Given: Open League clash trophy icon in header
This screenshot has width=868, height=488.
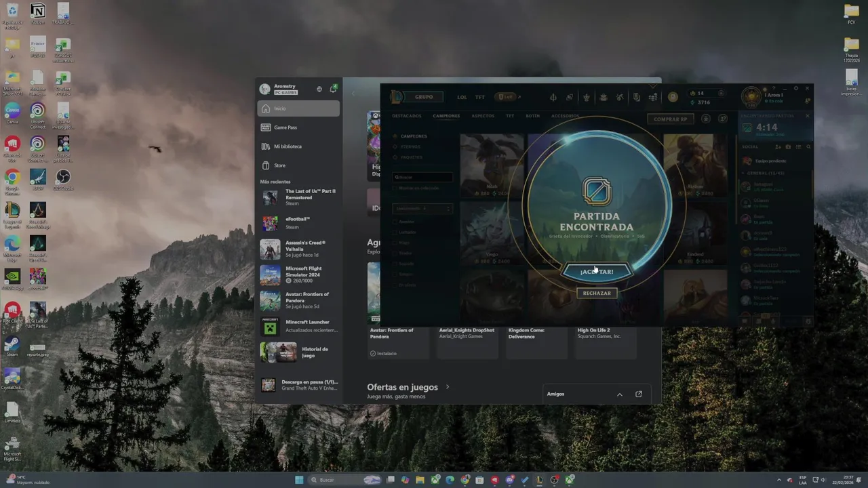Looking at the screenshot, I should (x=587, y=97).
